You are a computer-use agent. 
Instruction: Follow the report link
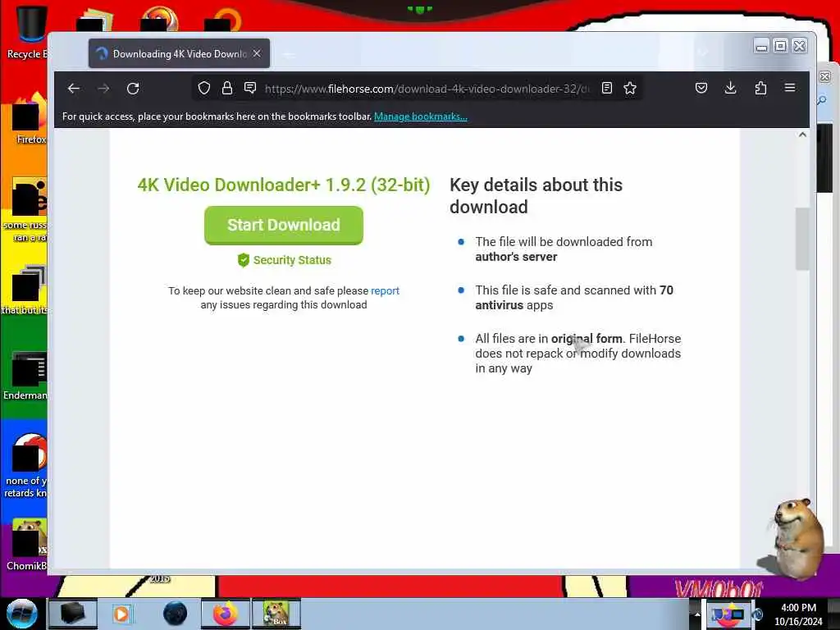pos(385,291)
